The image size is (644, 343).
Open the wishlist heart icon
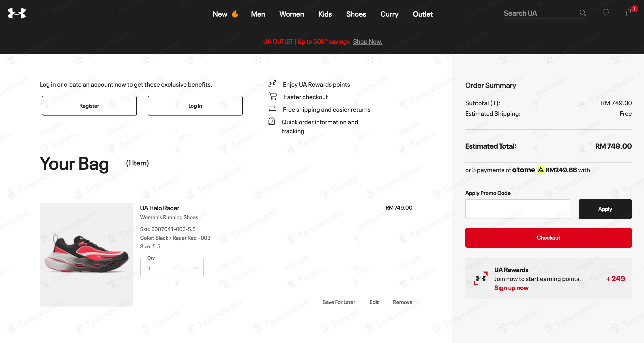(606, 13)
